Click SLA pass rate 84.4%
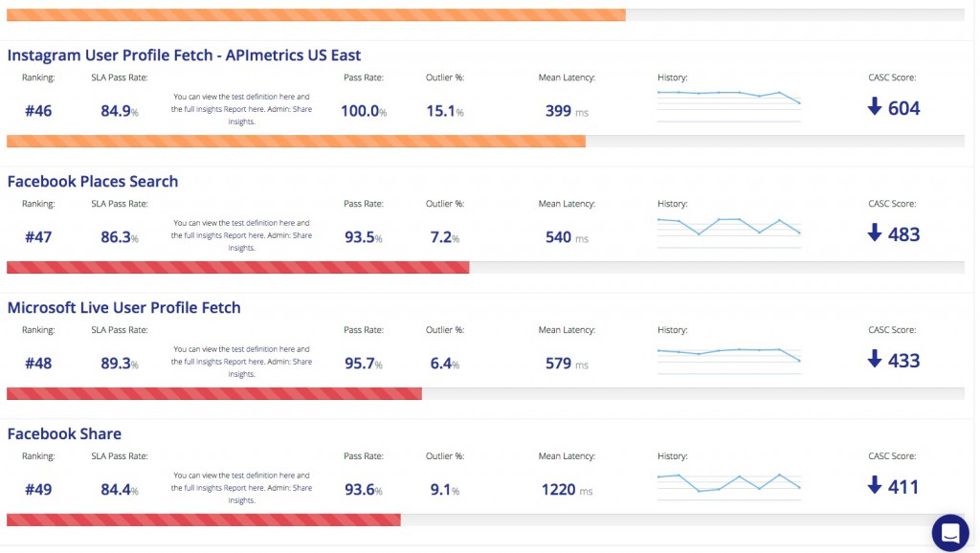980x553 pixels. point(120,490)
